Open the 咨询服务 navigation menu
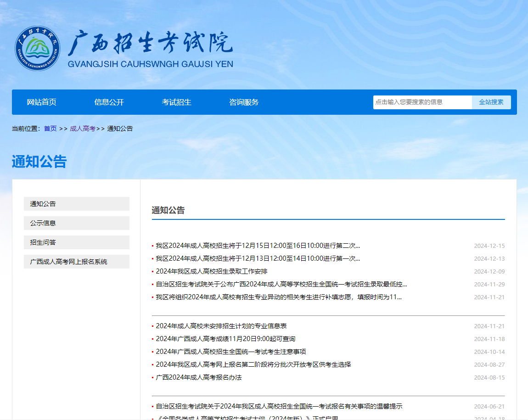528x420 pixels. coord(244,102)
